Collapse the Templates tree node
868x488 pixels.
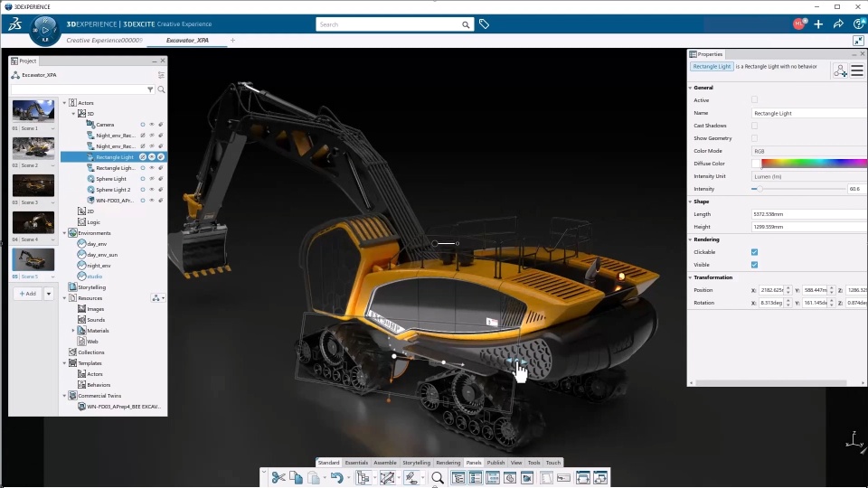tap(65, 363)
